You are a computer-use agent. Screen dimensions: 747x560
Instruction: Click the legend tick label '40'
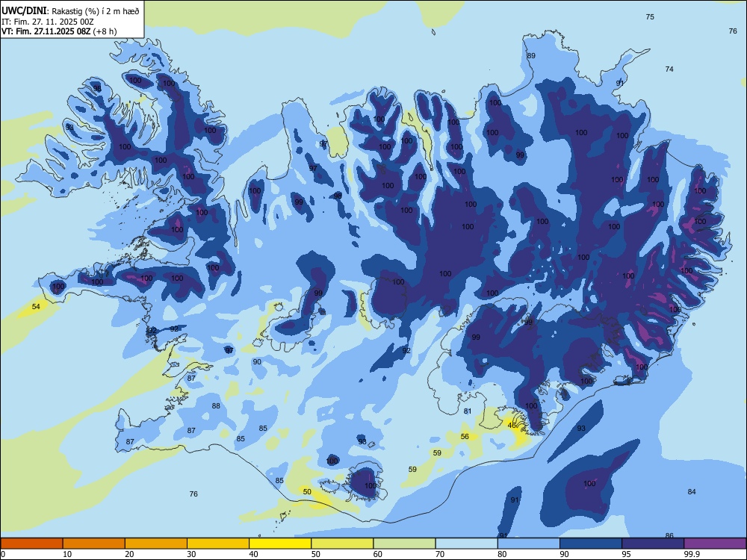tap(253, 554)
